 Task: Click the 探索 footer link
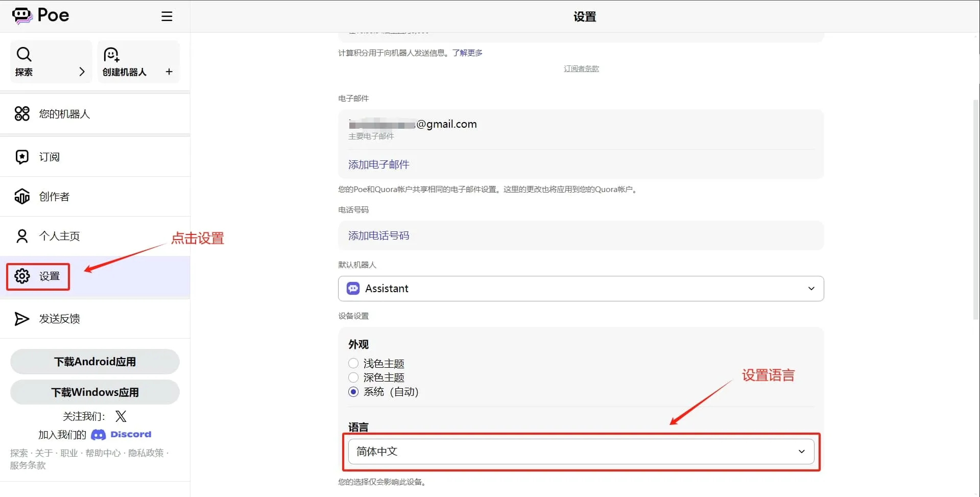(19, 453)
